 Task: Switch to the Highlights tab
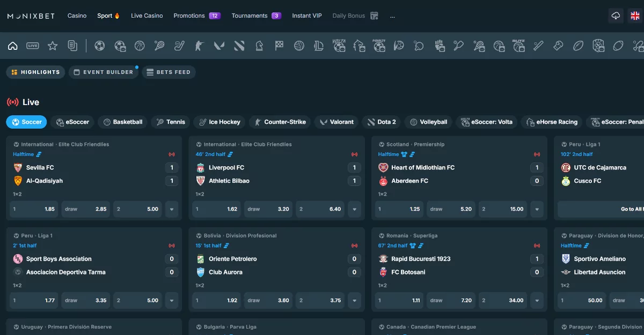(x=35, y=72)
